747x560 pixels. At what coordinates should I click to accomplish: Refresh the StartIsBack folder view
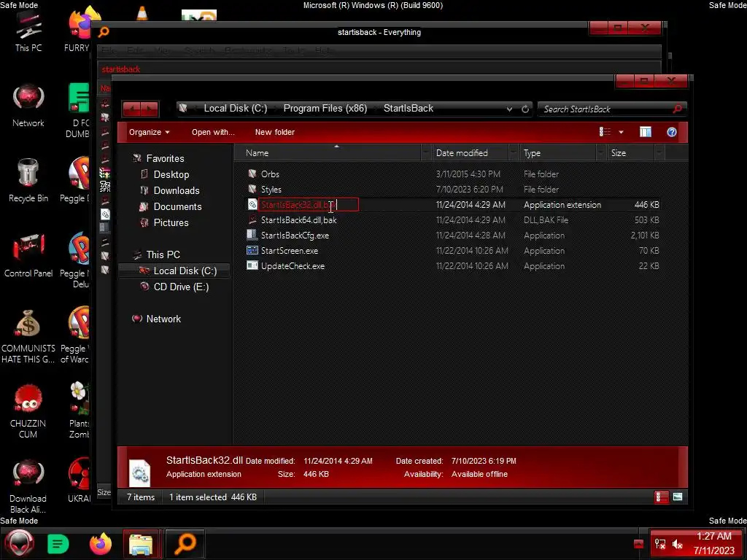525,109
